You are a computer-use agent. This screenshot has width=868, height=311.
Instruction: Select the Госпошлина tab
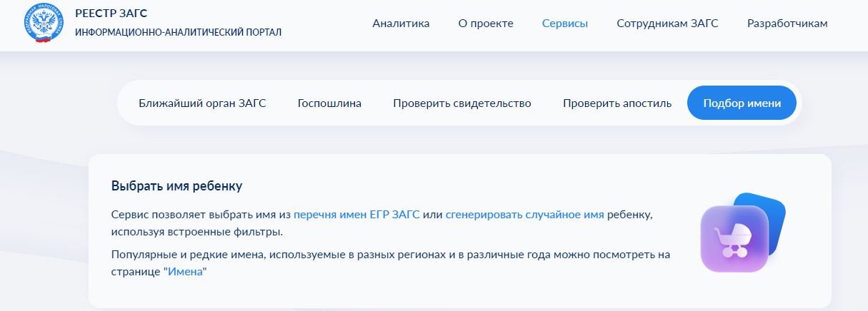click(x=329, y=103)
